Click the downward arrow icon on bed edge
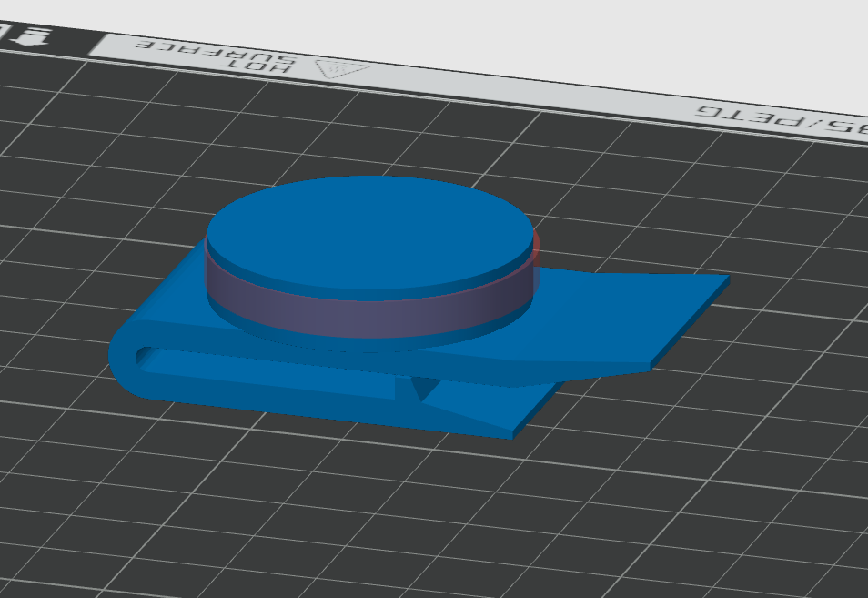 click(x=35, y=36)
